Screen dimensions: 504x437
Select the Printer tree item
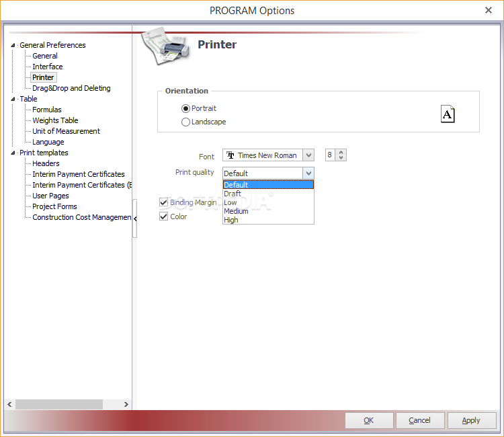[43, 77]
